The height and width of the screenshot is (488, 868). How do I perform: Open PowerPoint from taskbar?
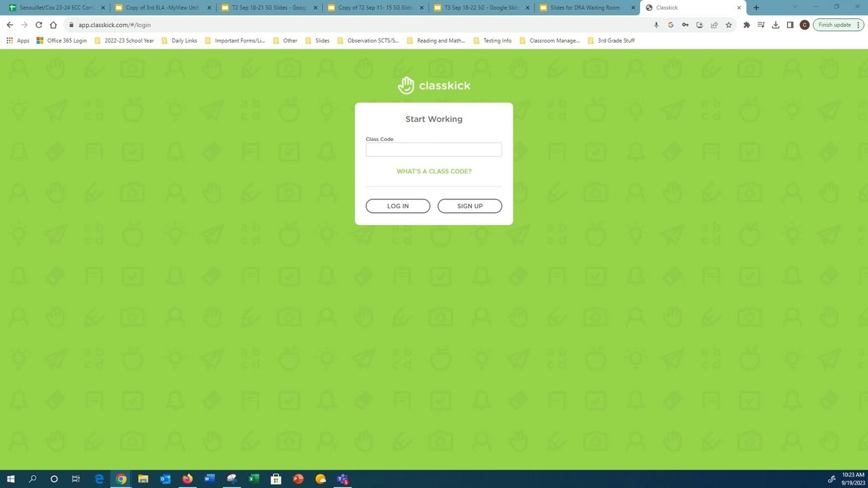tap(298, 479)
